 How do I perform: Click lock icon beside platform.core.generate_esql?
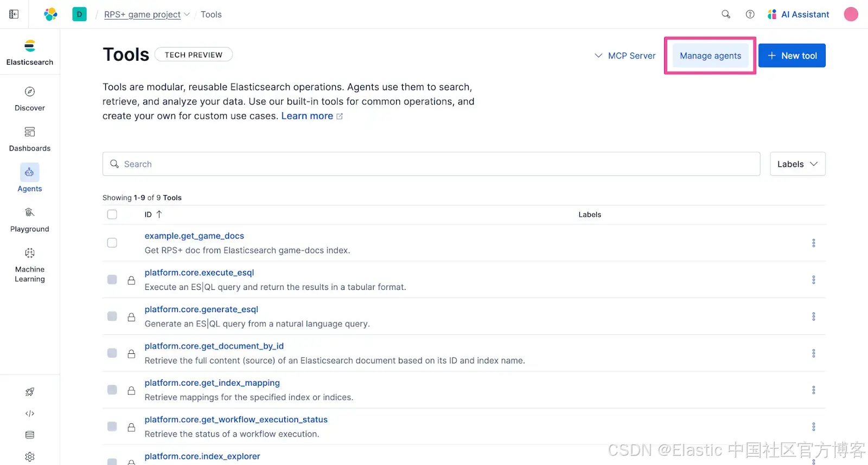point(131,317)
